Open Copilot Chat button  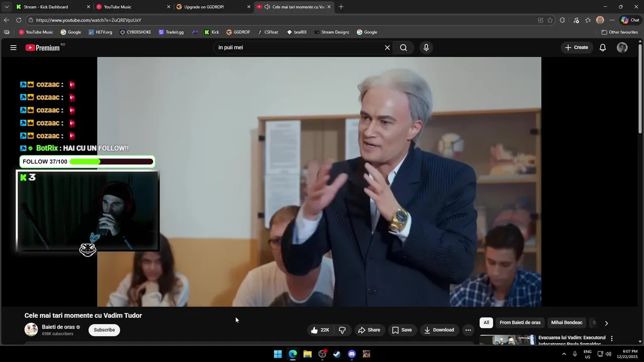(630, 20)
